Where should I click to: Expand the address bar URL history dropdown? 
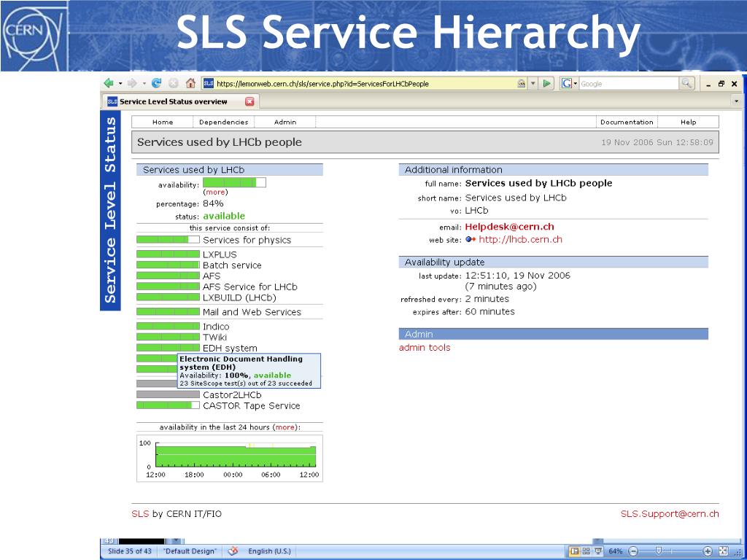pos(533,84)
